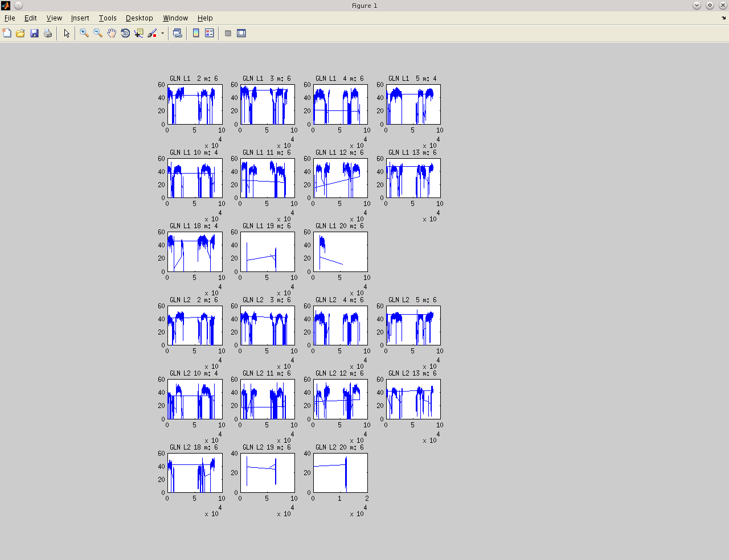Toggle the Edit Plot arrow cursor
The width and height of the screenshot is (729, 560).
(67, 33)
